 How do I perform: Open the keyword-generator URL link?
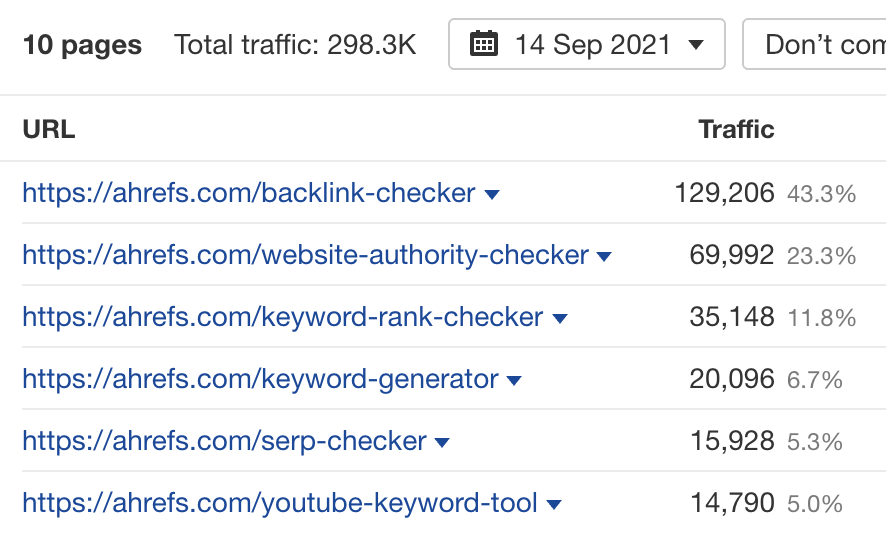260,379
